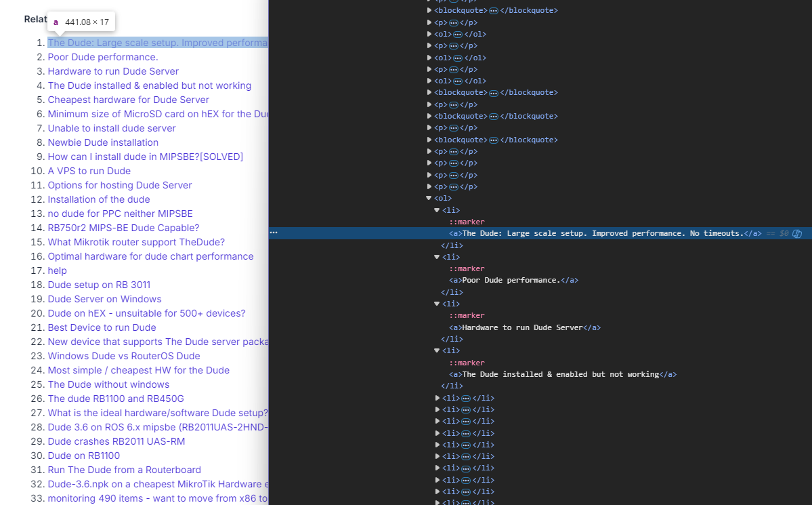Open 'How can I install dude in MIPSBE?[SOLVED]' link
812x505 pixels.
pos(145,157)
